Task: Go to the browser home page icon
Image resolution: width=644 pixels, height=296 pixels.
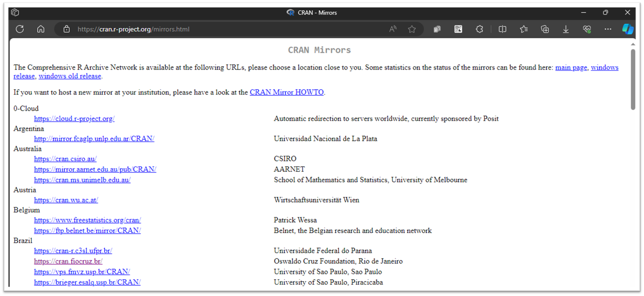Action: 41,29
